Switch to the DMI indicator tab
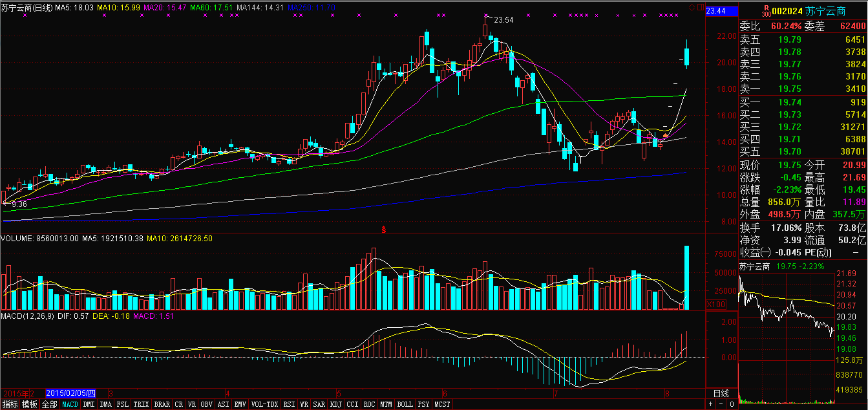 89,404
